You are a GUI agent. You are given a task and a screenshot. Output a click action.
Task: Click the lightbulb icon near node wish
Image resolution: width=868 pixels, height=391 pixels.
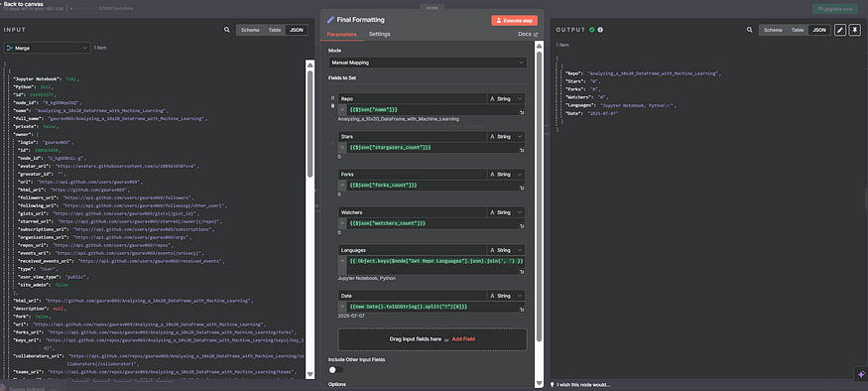552,385
